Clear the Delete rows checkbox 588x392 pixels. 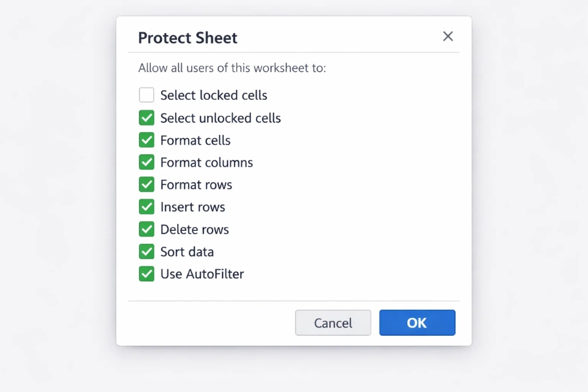(x=146, y=229)
